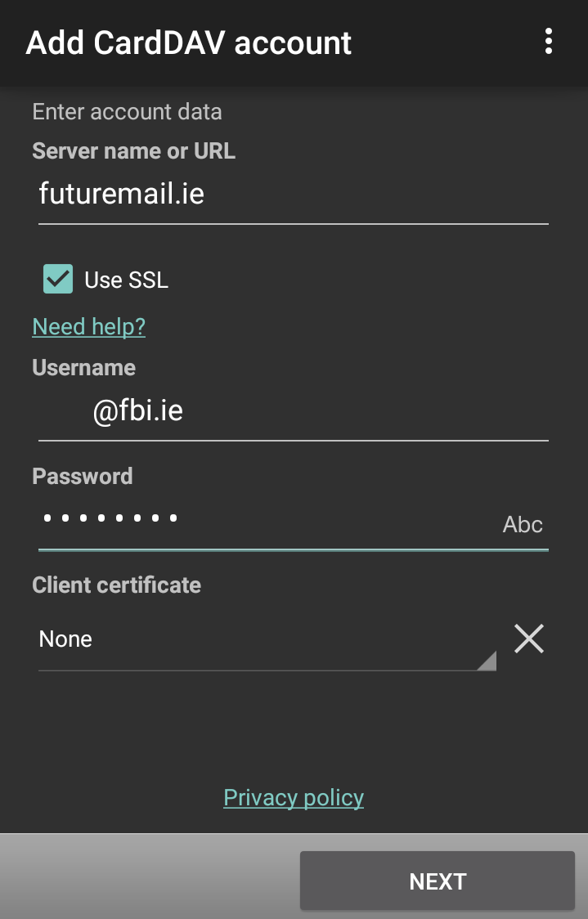Toggle the Use SSL checkbox
588x919 pixels.
[58, 279]
